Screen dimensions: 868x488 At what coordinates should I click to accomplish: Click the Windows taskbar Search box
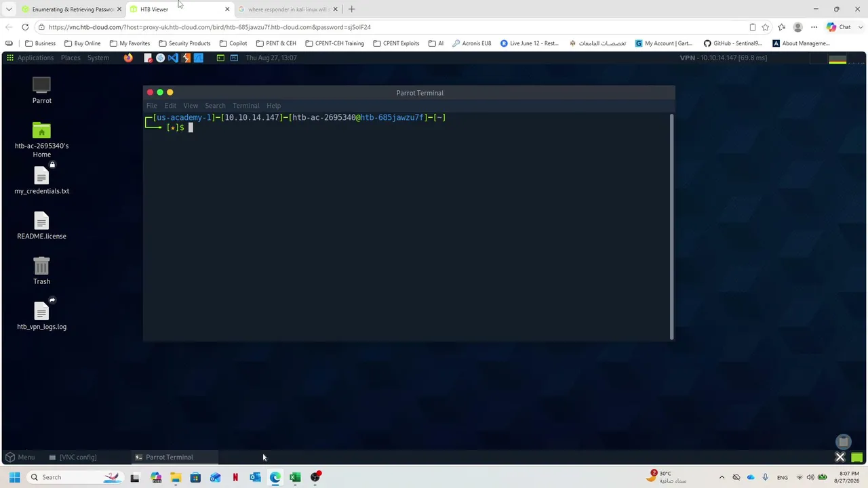coord(73,477)
